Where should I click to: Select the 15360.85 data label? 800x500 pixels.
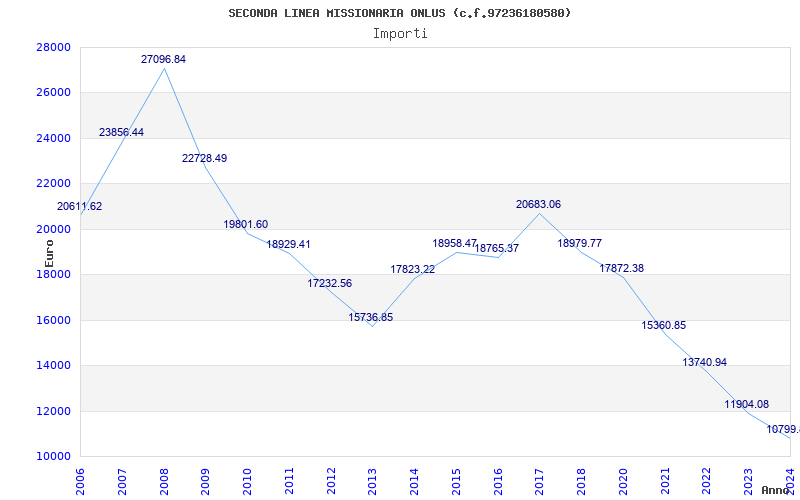(x=664, y=326)
